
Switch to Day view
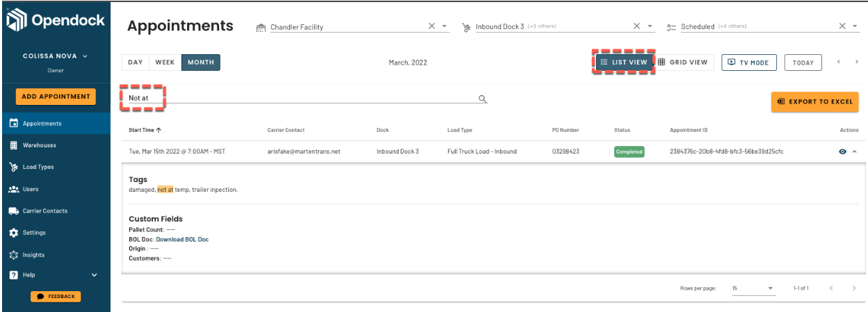coord(136,63)
